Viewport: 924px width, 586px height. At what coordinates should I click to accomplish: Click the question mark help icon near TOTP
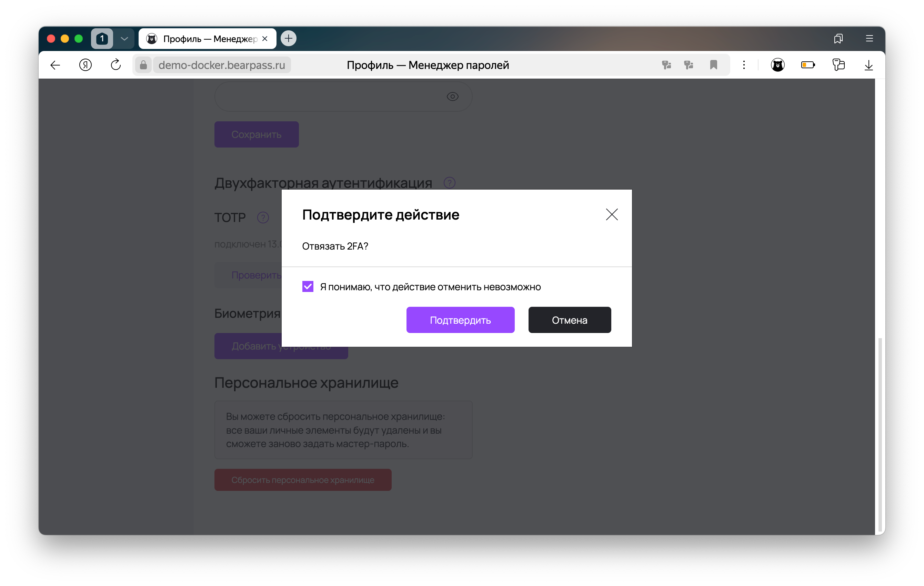(263, 218)
